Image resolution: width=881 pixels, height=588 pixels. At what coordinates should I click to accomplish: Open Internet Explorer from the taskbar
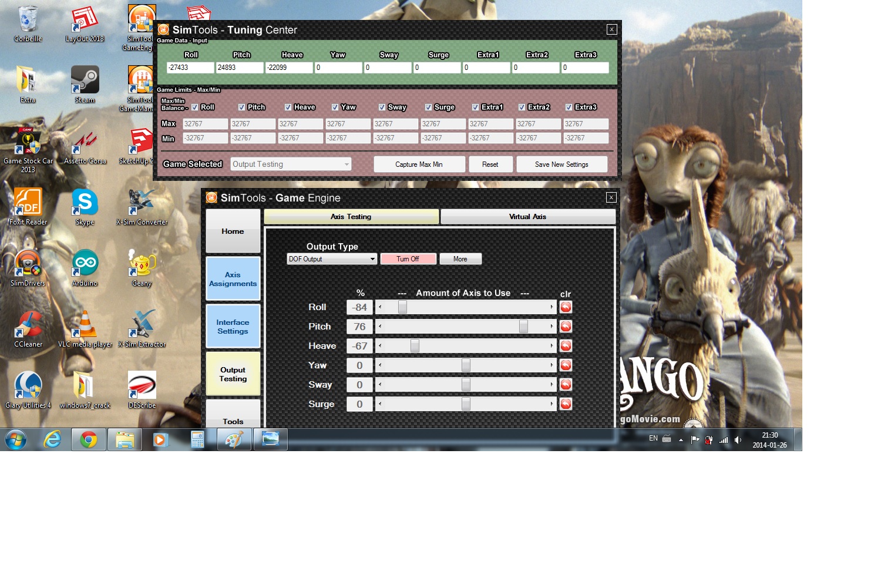[x=53, y=439]
